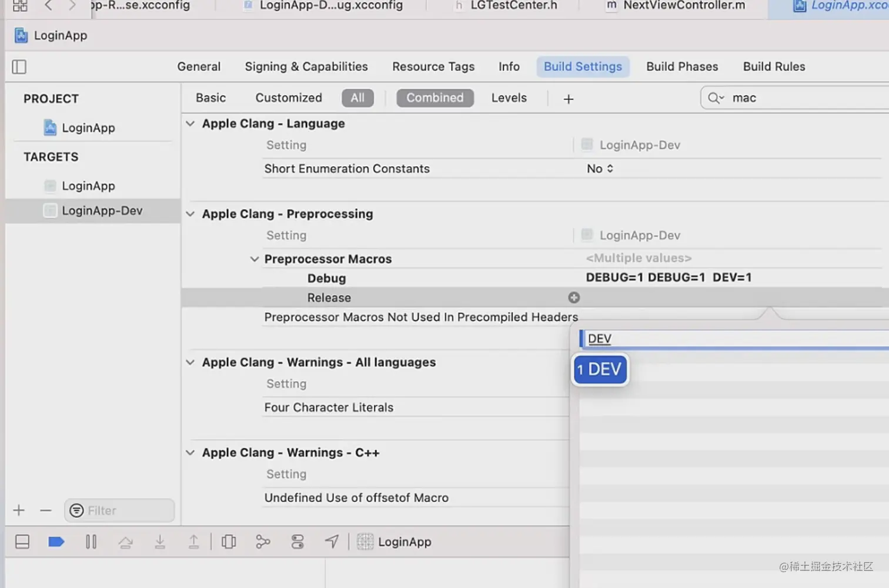Screen dimensions: 889x588
Task: Select LoginApp process in debug bar
Action: [395, 542]
